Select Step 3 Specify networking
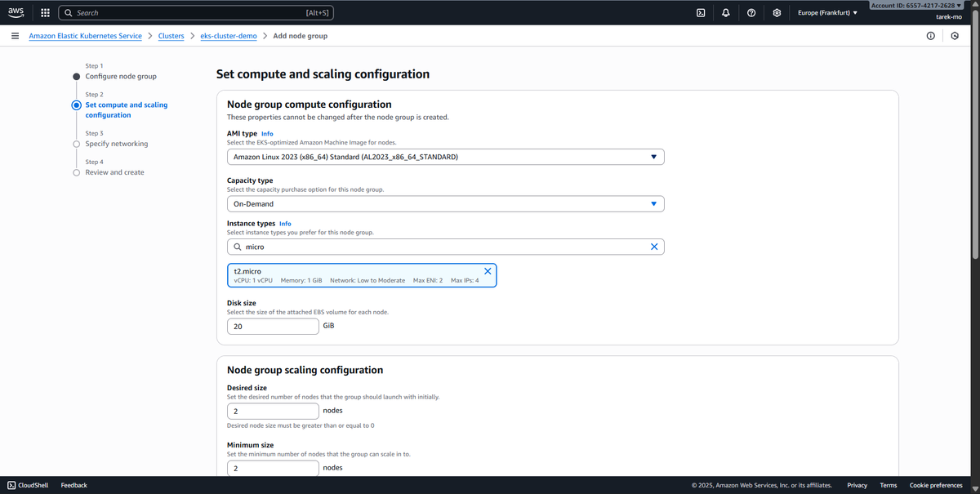 pos(117,144)
